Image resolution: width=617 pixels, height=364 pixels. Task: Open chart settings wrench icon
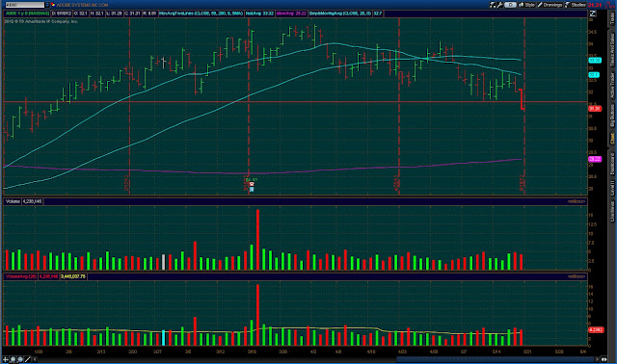[500, 5]
